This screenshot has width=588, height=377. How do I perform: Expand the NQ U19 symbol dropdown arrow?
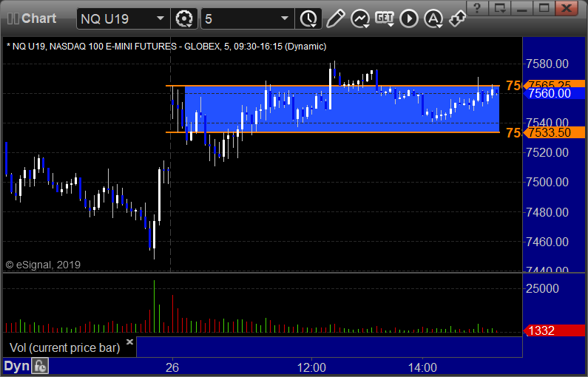pos(160,18)
